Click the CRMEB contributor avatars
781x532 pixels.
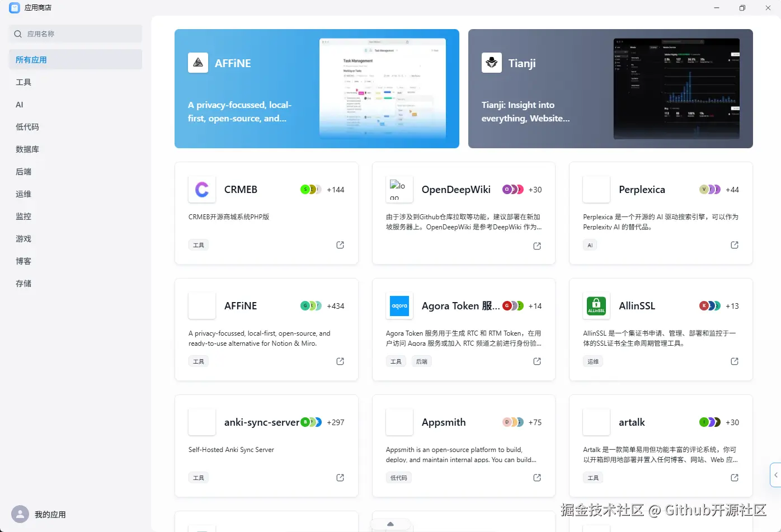pyautogui.click(x=310, y=190)
